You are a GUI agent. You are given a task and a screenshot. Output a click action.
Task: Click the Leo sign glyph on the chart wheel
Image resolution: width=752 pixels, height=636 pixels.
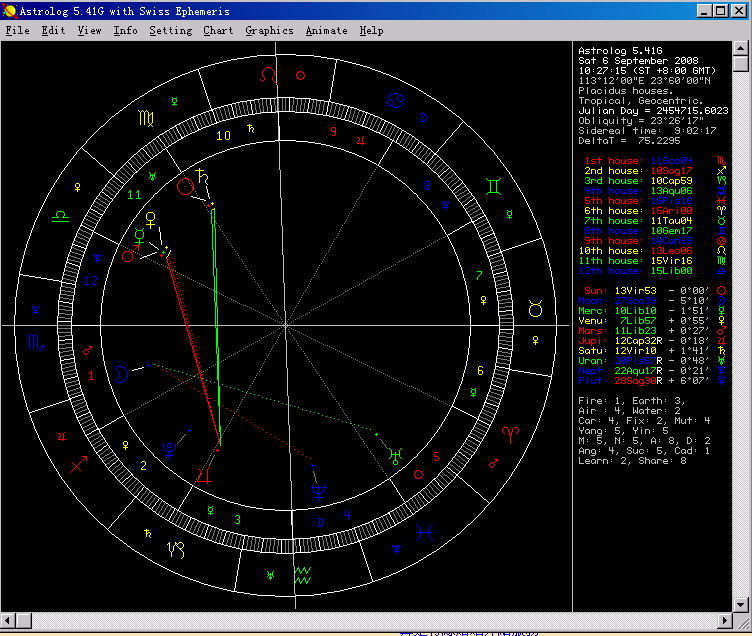point(268,75)
